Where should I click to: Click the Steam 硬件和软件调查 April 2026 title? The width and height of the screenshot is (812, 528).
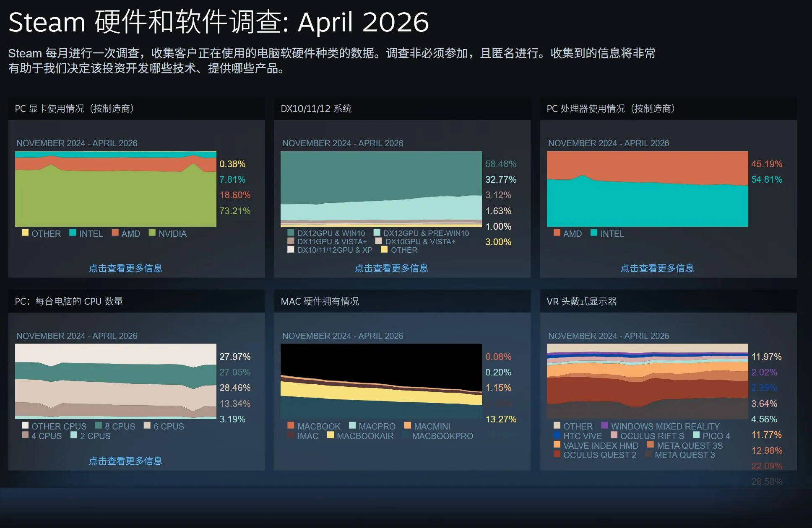219,22
